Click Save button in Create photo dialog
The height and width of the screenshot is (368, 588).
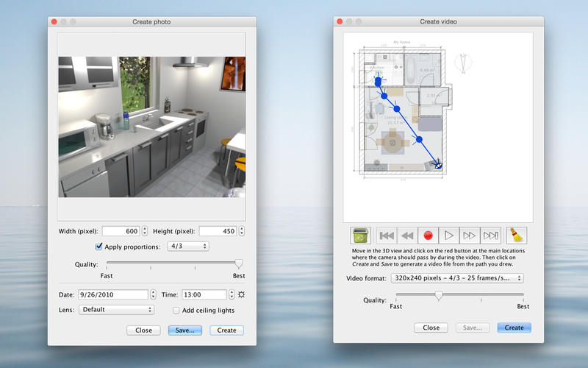coord(184,330)
